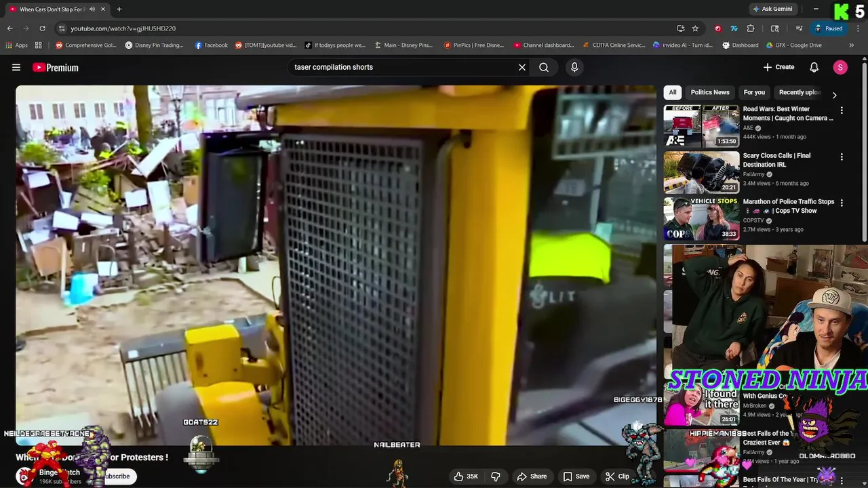The width and height of the screenshot is (868, 488).
Task: Click the Share button
Action: pyautogui.click(x=531, y=476)
